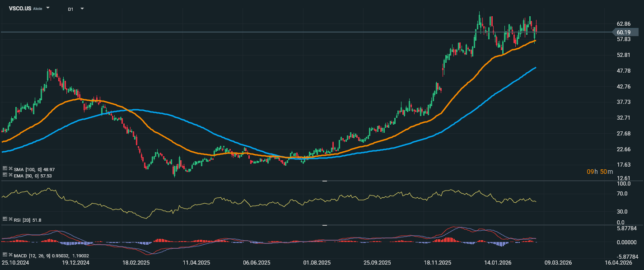Expand the VSCO.US symbol dropdown arrow
Image resolution: width=644 pixels, height=270 pixels.
tap(48, 8)
